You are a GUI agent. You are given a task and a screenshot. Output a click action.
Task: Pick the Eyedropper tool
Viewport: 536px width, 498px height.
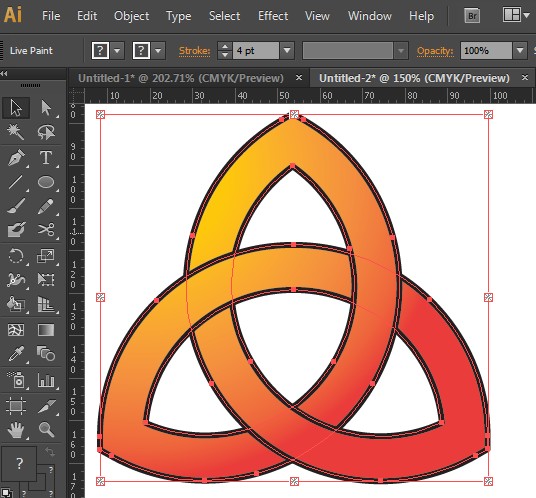click(16, 354)
